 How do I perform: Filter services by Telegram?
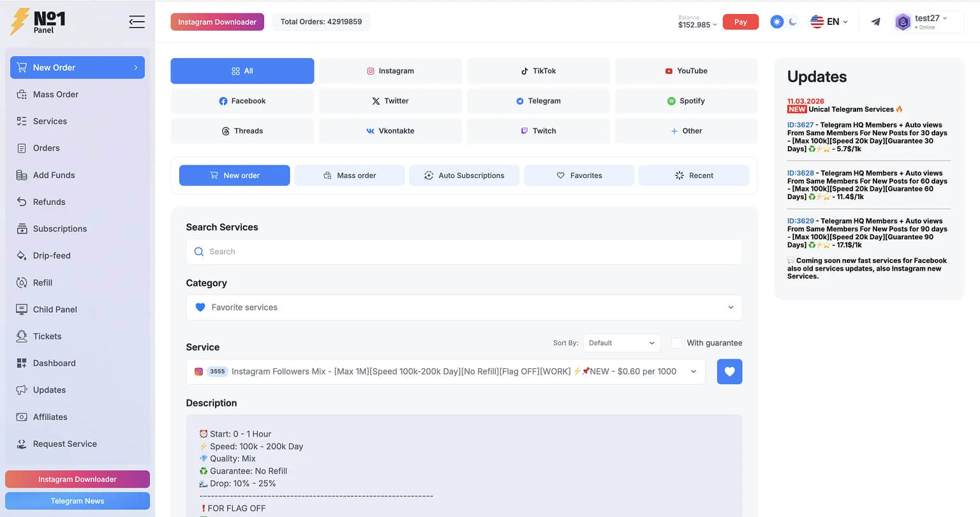[538, 101]
